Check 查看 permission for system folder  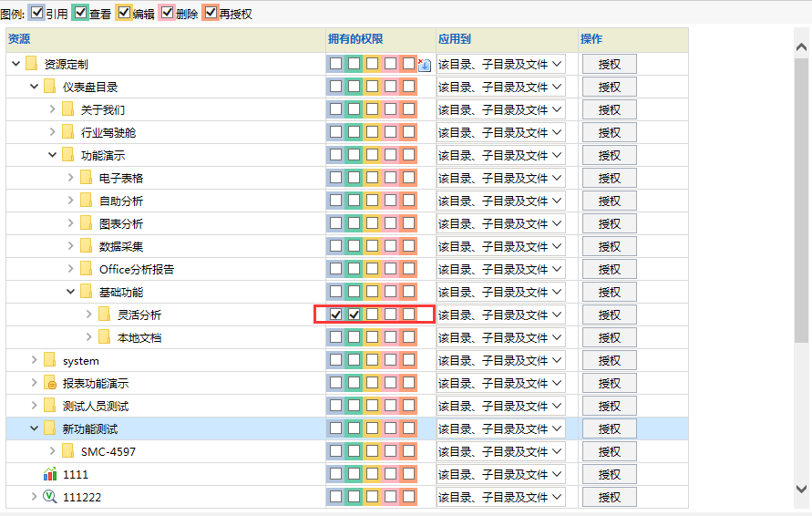click(354, 360)
